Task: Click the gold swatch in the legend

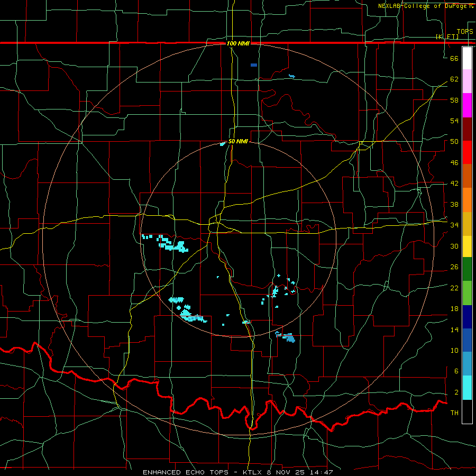Action: [467, 224]
